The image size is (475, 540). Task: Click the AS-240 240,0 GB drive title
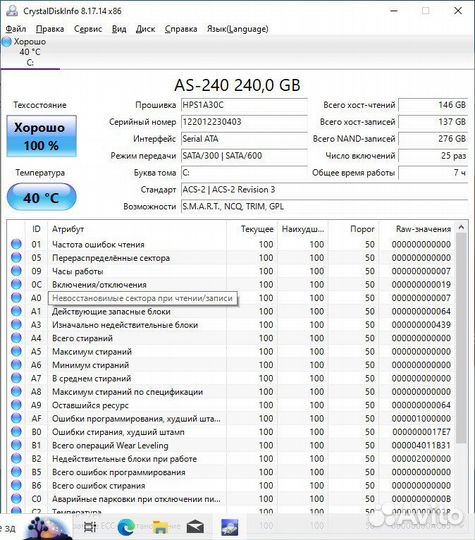(x=237, y=85)
